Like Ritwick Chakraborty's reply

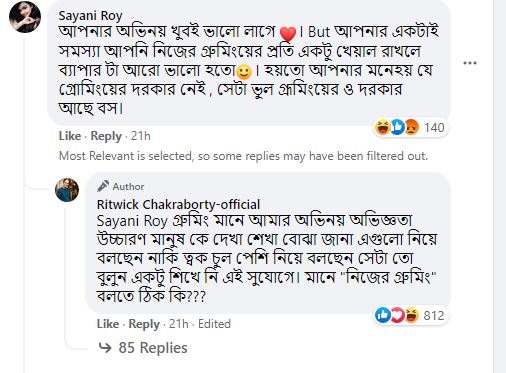tap(108, 324)
